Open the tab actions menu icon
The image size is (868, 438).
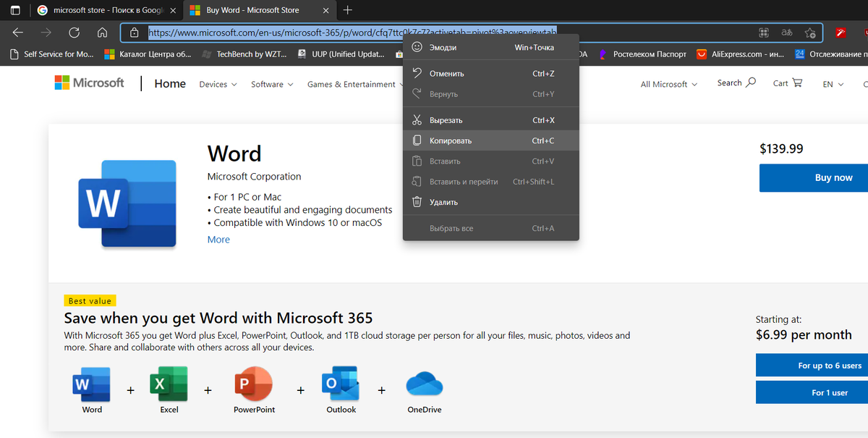tap(14, 10)
